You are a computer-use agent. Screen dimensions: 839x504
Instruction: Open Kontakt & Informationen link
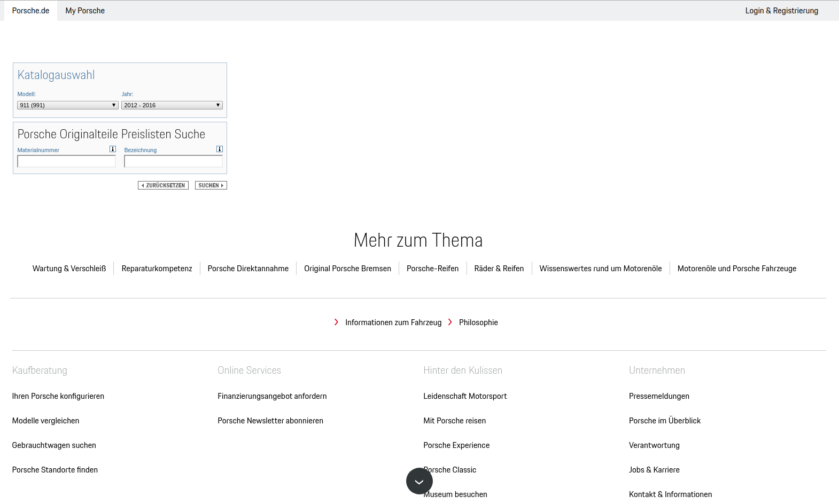[x=670, y=494]
